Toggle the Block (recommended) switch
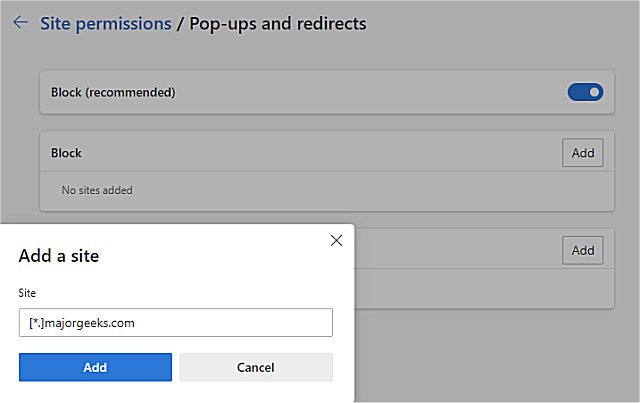This screenshot has width=640, height=403. click(585, 92)
